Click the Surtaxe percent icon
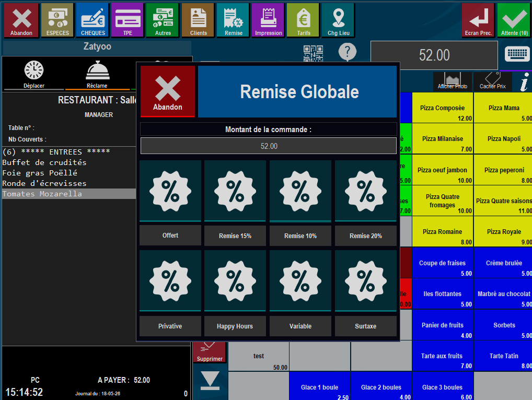 [366, 281]
